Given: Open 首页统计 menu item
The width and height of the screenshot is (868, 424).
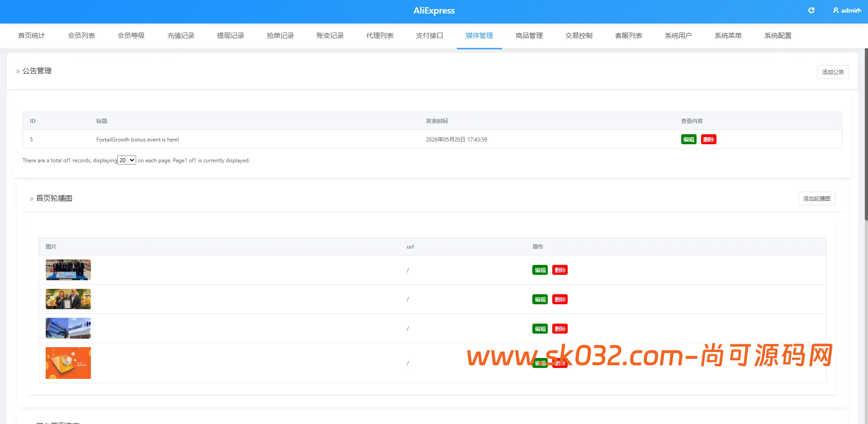Looking at the screenshot, I should tap(32, 36).
